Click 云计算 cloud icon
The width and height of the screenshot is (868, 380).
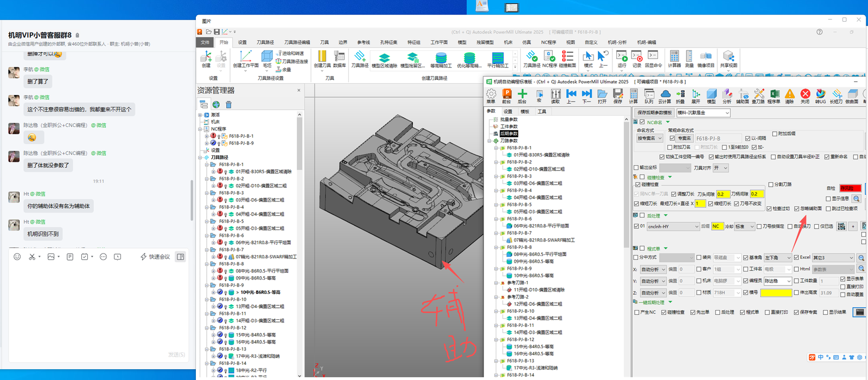pyautogui.click(x=665, y=94)
